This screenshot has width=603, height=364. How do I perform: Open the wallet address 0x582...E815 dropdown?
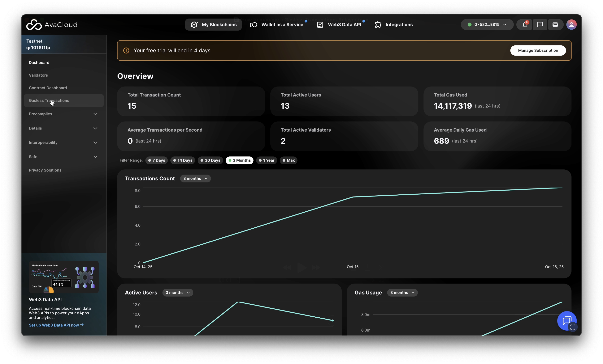(x=487, y=24)
